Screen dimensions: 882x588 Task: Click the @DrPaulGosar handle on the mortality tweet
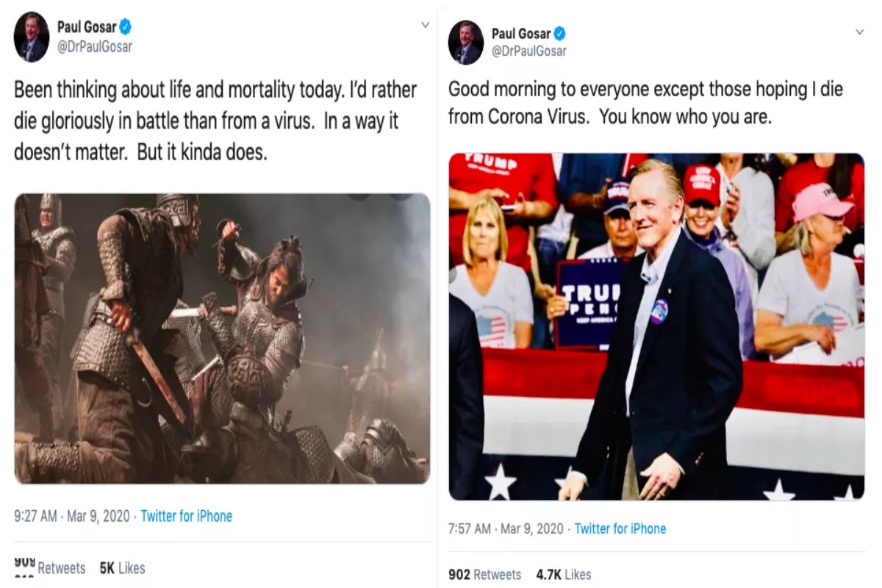tap(95, 46)
